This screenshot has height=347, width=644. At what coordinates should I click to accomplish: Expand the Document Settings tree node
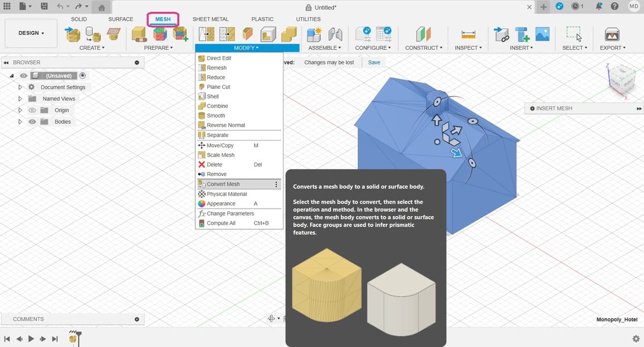click(x=20, y=87)
